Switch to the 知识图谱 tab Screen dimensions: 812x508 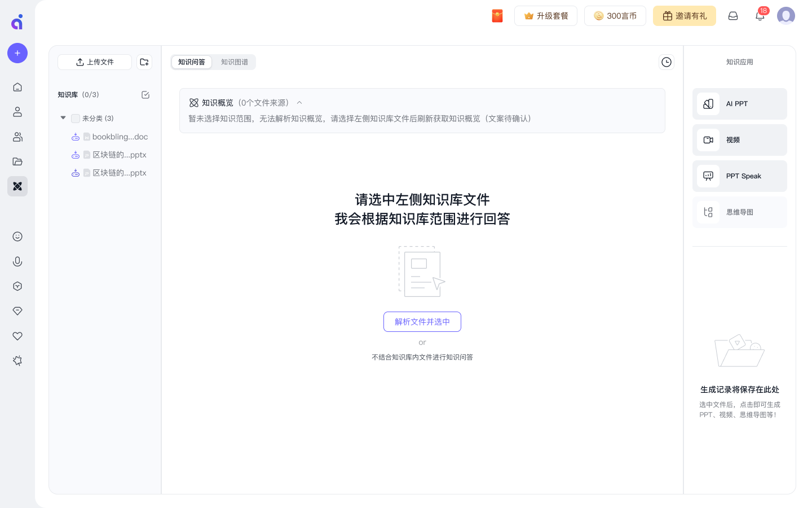tap(234, 62)
